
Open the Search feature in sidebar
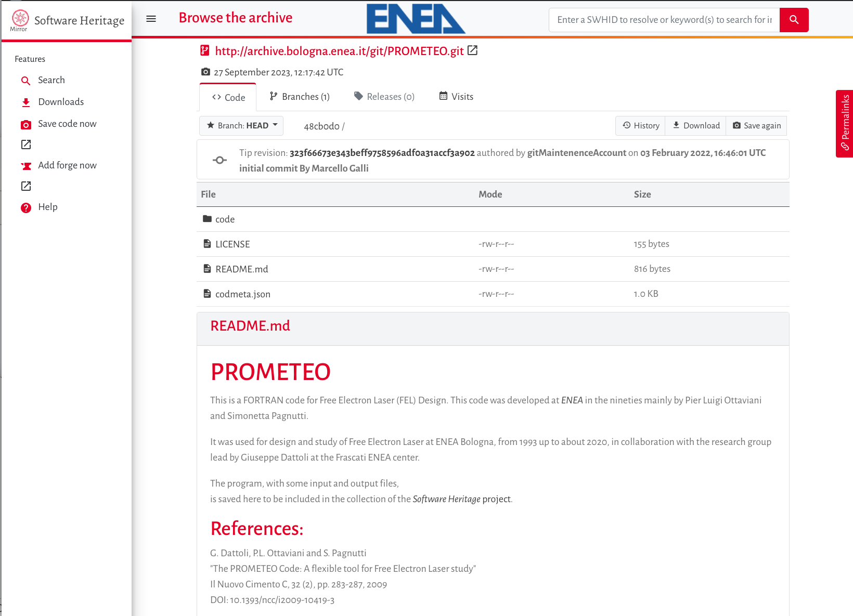(x=51, y=80)
